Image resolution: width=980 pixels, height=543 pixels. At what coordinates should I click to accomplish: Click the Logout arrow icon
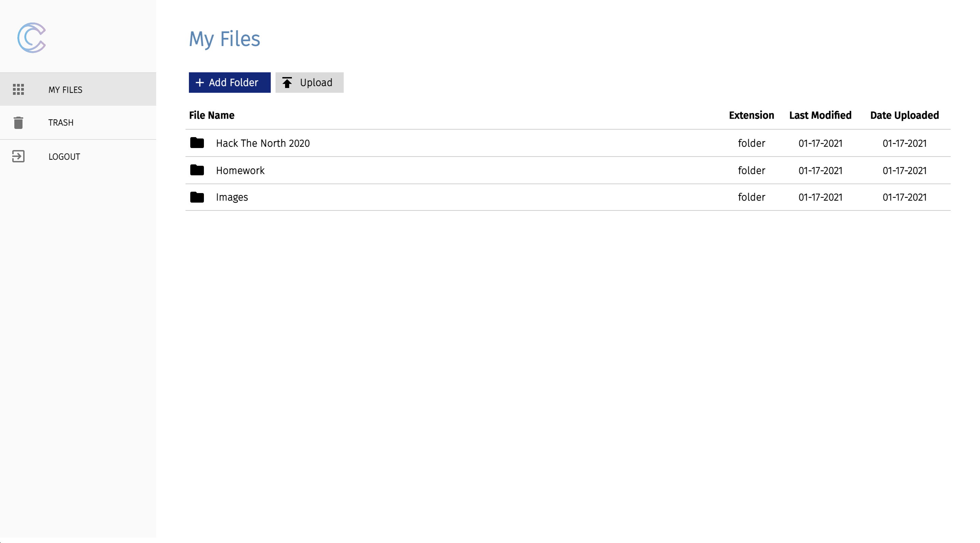(x=18, y=157)
